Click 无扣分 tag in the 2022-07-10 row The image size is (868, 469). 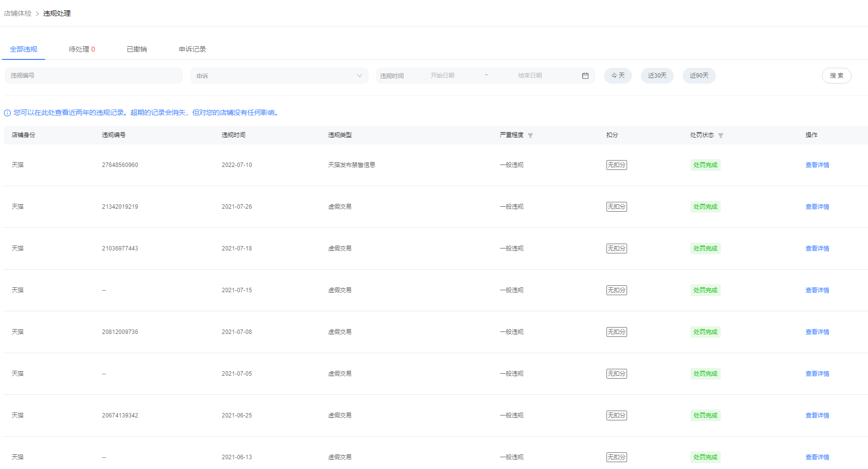(617, 165)
